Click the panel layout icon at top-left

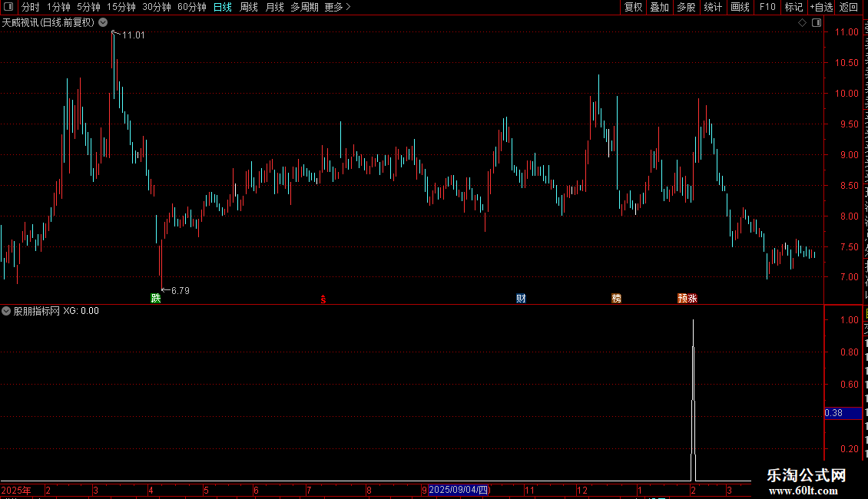pyautogui.click(x=8, y=7)
